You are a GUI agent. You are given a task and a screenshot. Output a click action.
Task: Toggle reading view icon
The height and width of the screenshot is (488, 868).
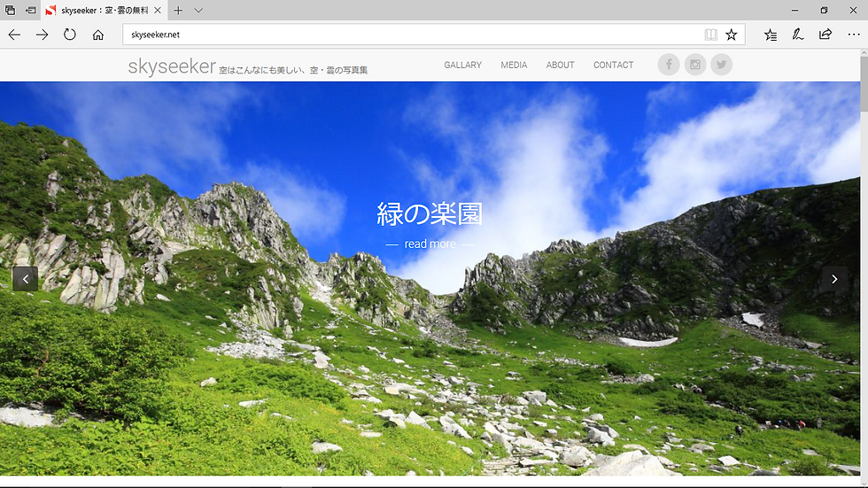710,35
